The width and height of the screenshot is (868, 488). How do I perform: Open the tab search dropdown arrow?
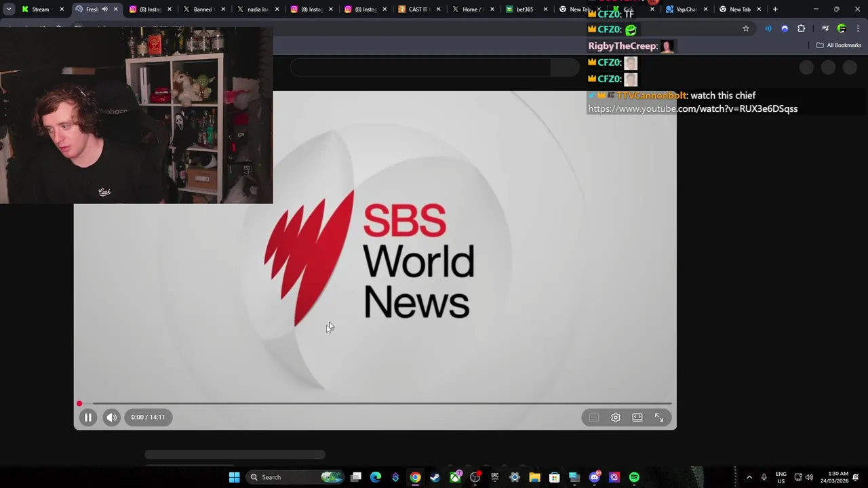pos(9,9)
